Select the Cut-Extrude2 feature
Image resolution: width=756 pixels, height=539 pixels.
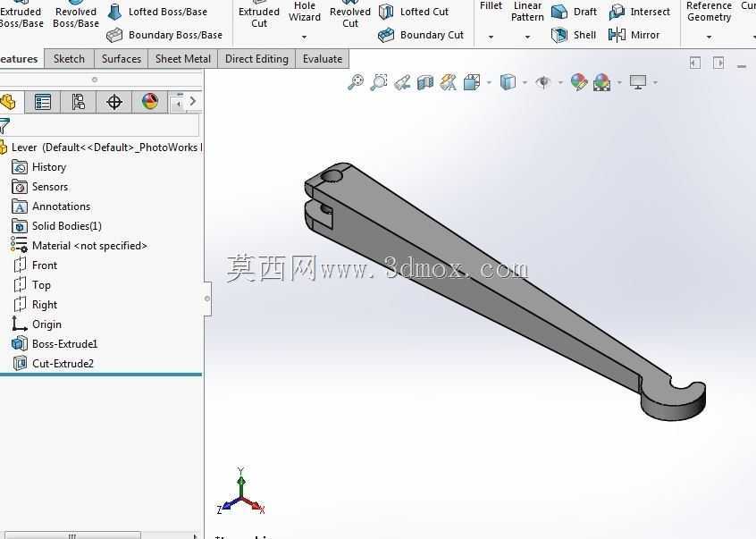53,364
